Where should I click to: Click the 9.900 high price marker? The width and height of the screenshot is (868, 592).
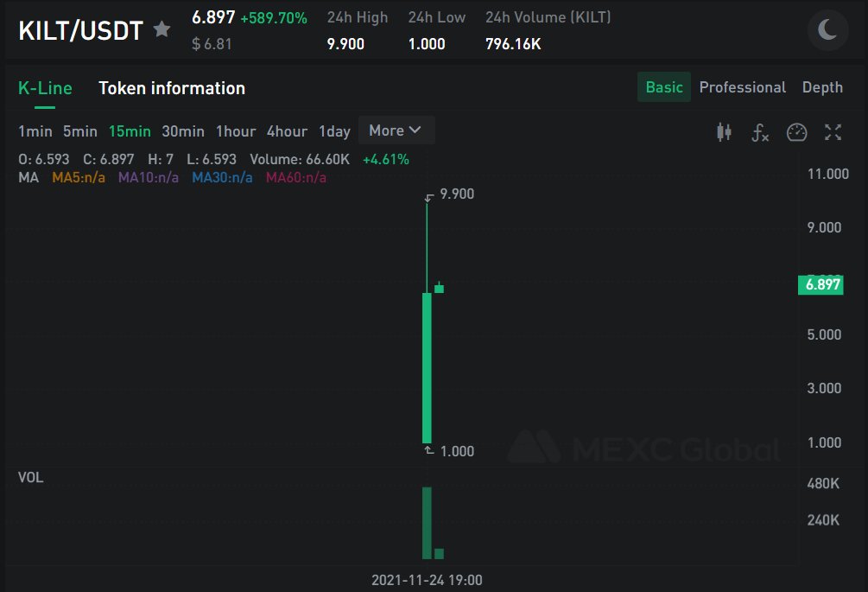click(x=457, y=194)
